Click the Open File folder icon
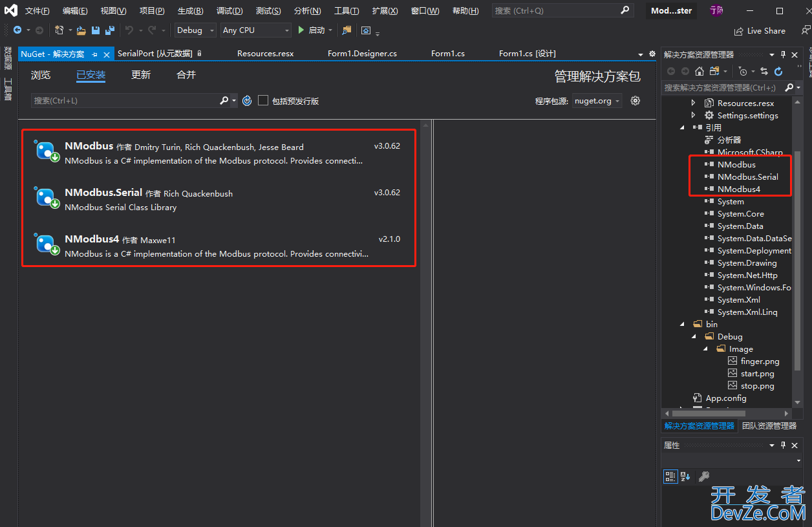The image size is (812, 527). point(81,30)
